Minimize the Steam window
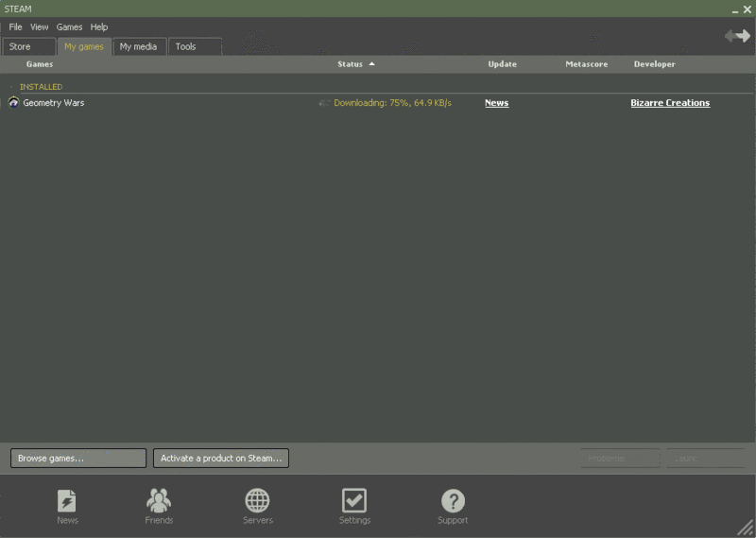This screenshot has height=538, width=756. tap(735, 10)
